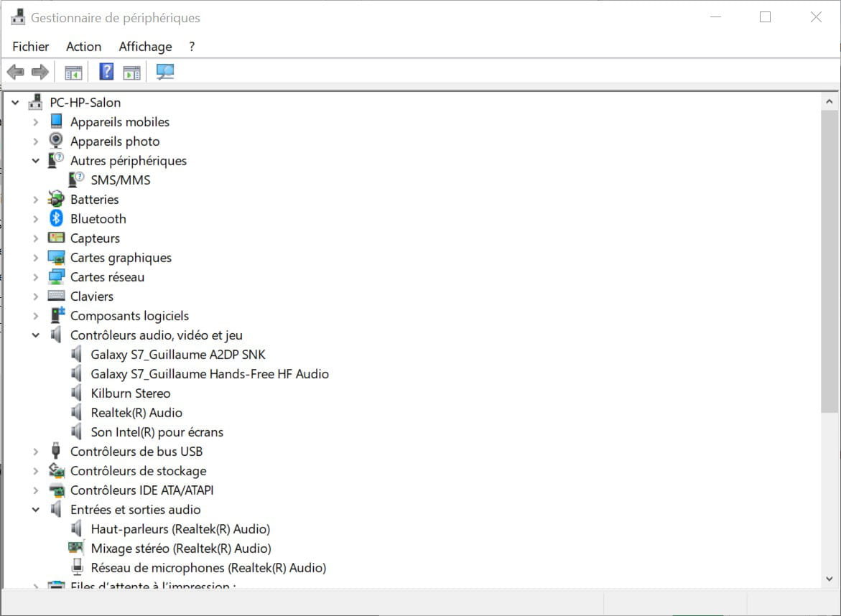The height and width of the screenshot is (616, 841).
Task: Click the Mixage stéréo sound card icon
Action: tap(76, 547)
